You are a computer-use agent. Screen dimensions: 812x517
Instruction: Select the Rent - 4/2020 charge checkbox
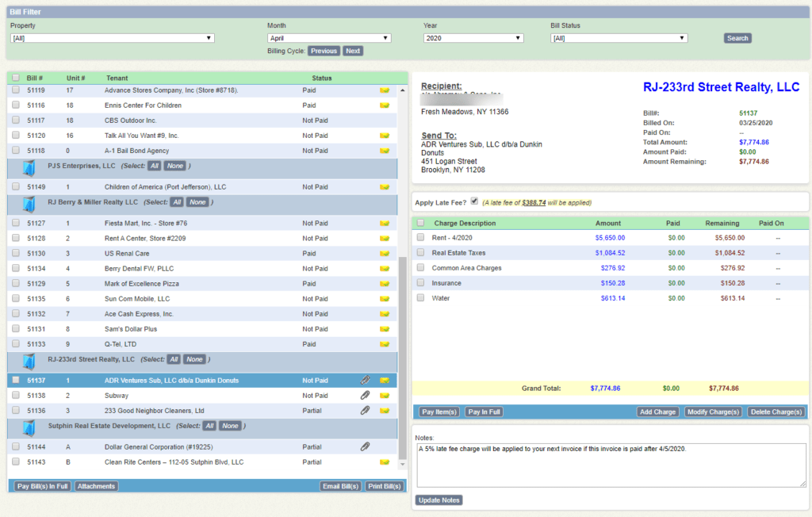click(420, 237)
